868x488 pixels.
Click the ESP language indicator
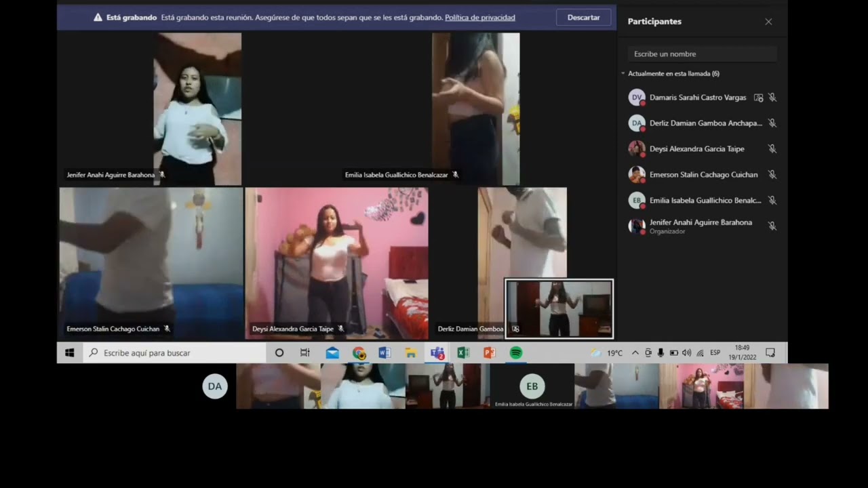(x=715, y=353)
